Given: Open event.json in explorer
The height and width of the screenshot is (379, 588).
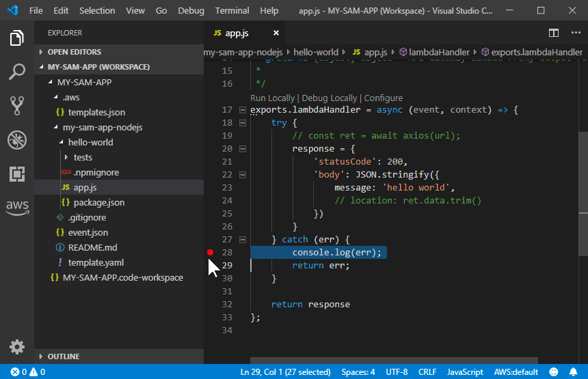Looking at the screenshot, I should click(x=119, y=233).
